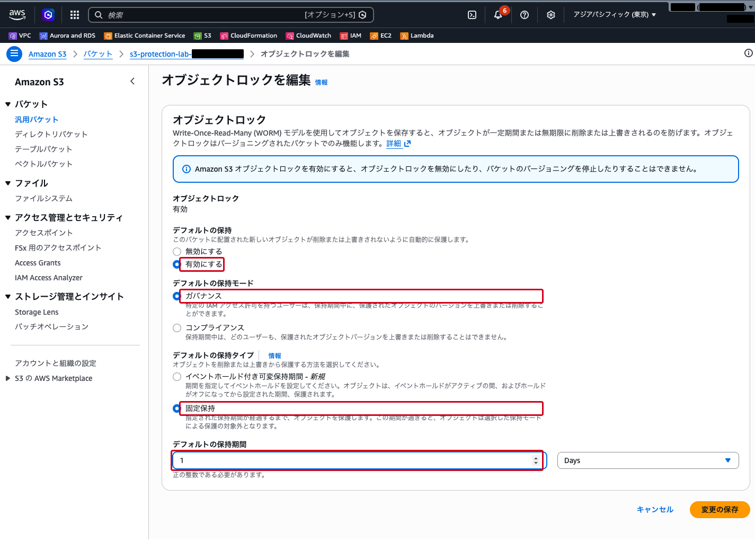Open EC2 shortcut in favorites bar
The width and height of the screenshot is (755, 560).
click(x=381, y=35)
